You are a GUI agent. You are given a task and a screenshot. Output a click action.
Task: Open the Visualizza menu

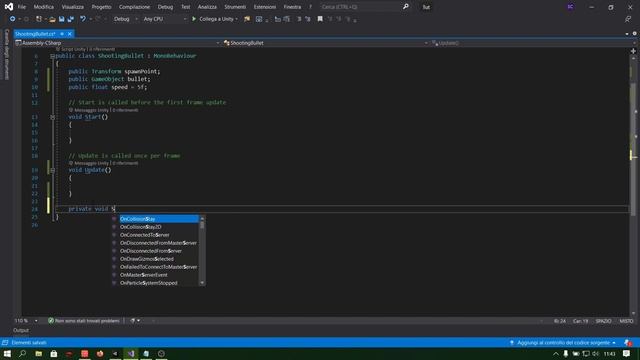73,7
